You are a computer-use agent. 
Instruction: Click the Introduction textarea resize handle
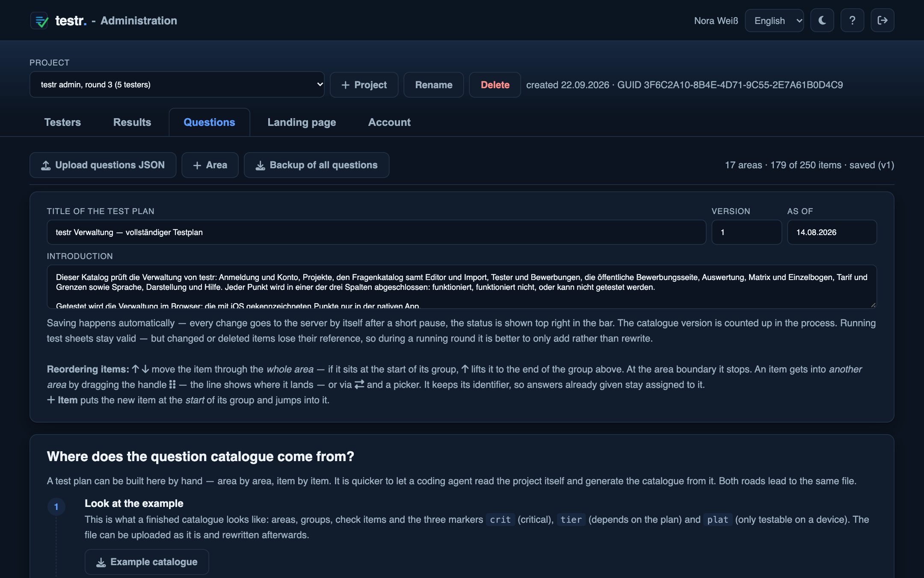point(873,305)
